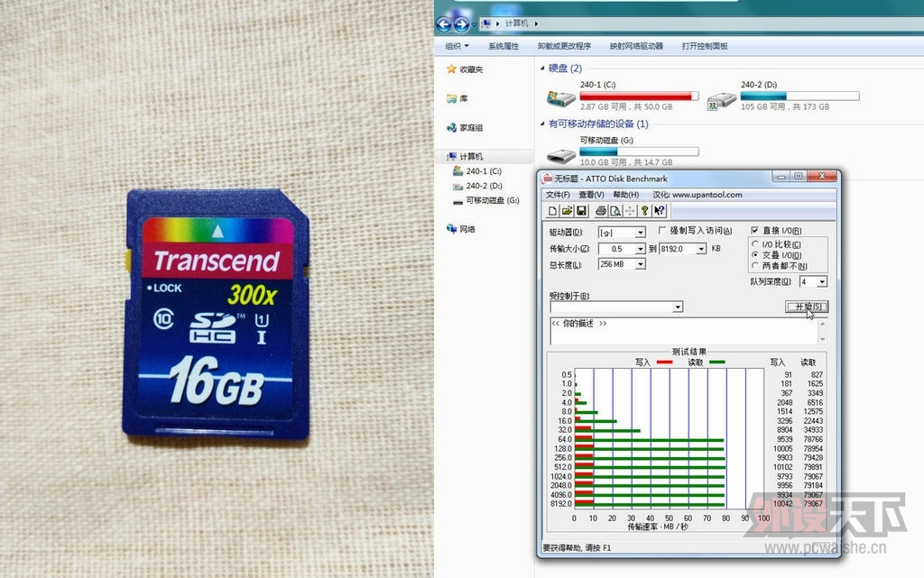Click the Explorer Back arrow button
The width and height of the screenshot is (924, 578).
point(444,24)
